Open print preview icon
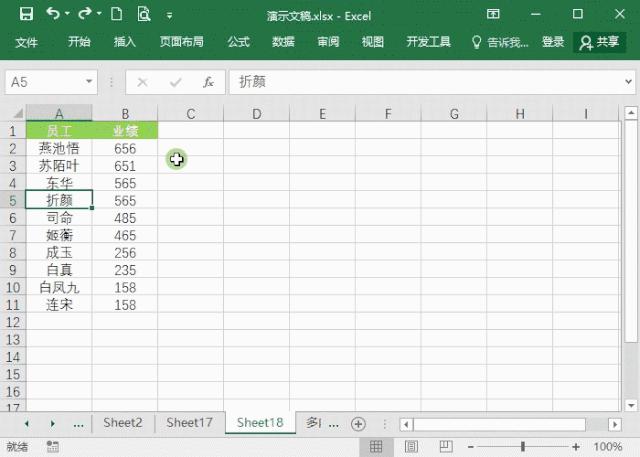 coord(144,14)
